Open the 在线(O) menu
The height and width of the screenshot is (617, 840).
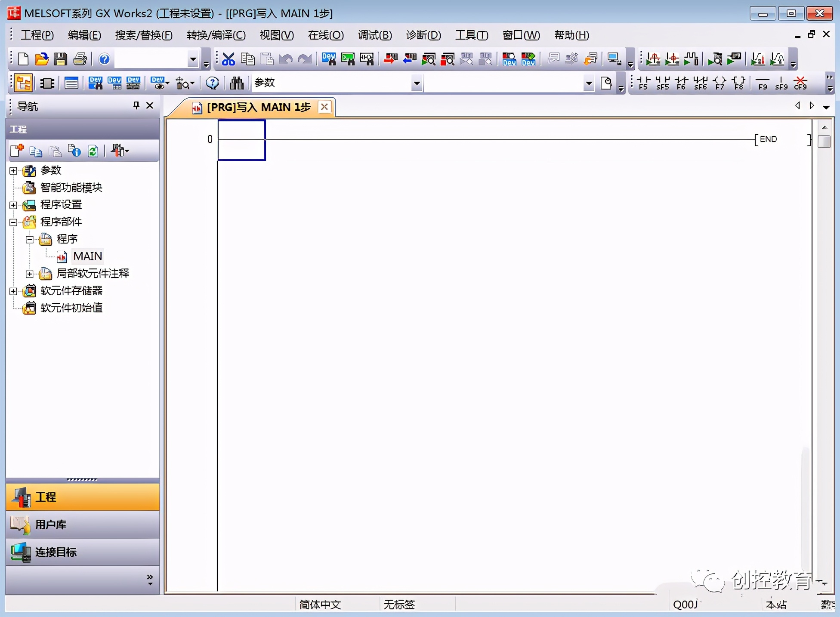tap(325, 35)
